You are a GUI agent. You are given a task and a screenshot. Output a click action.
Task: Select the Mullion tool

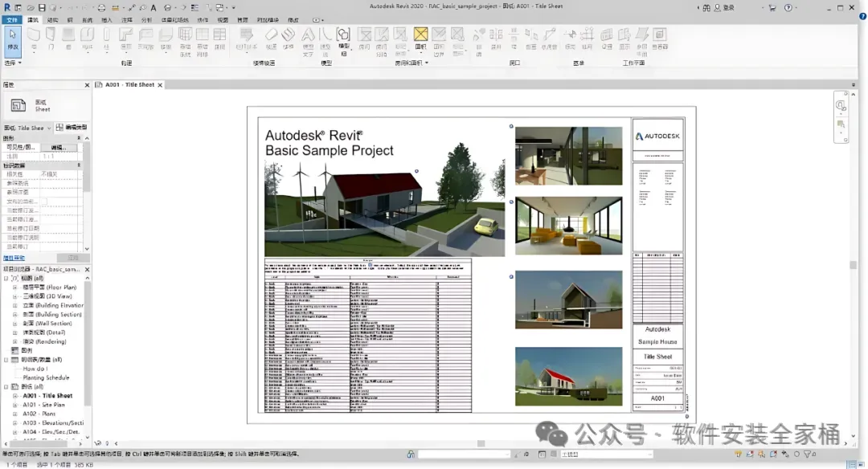219,39
